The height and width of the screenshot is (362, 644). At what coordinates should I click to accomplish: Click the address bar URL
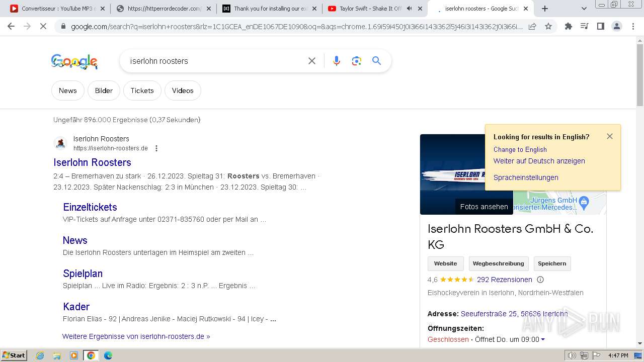tap(297, 26)
